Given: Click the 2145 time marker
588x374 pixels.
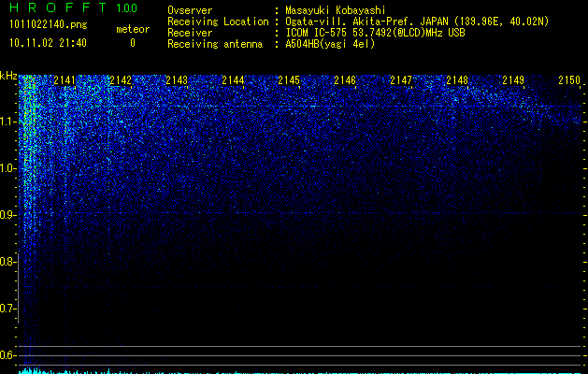Looking at the screenshot, I should point(289,80).
